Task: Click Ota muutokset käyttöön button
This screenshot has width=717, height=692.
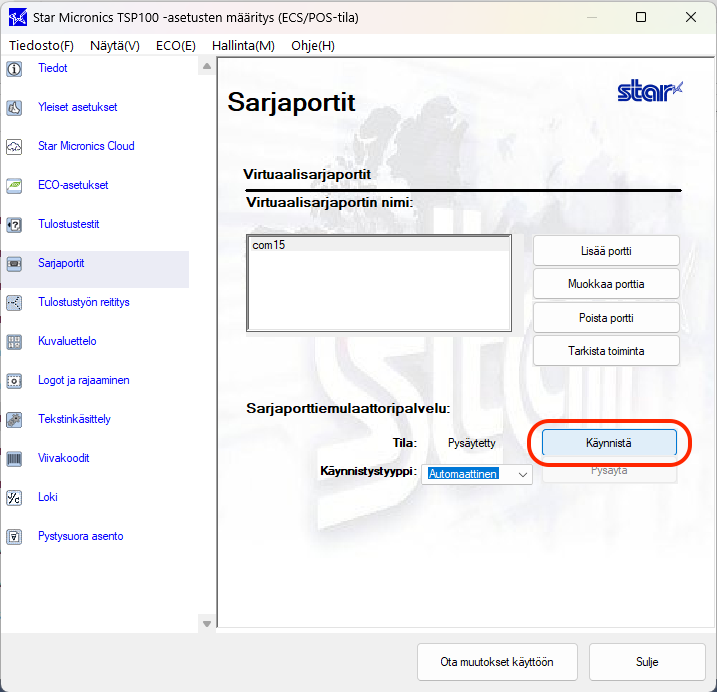Action: 497,662
